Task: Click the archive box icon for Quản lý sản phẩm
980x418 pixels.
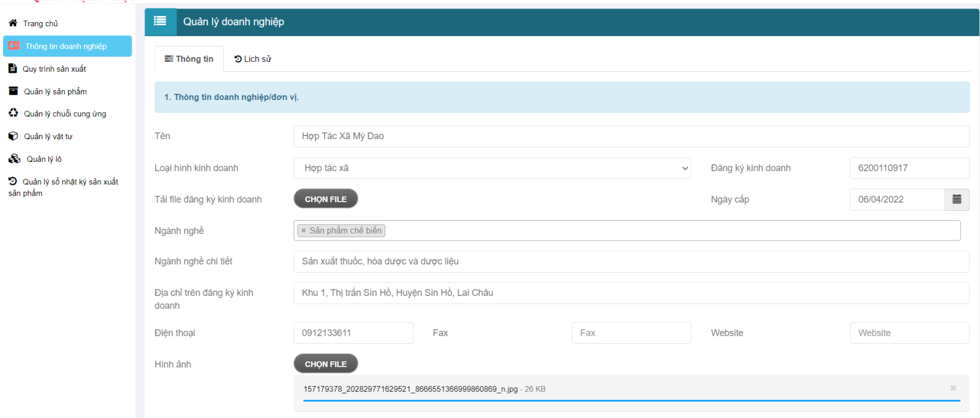Action: click(x=13, y=91)
